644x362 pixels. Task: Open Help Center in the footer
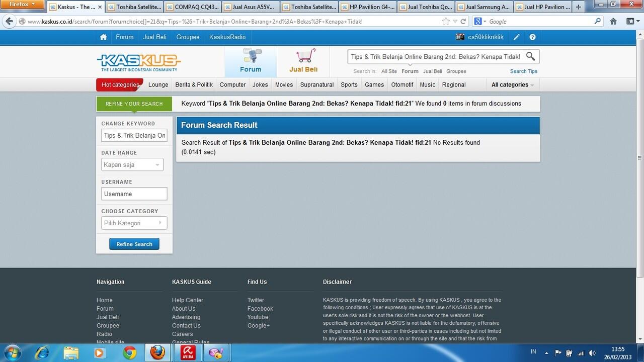[188, 300]
